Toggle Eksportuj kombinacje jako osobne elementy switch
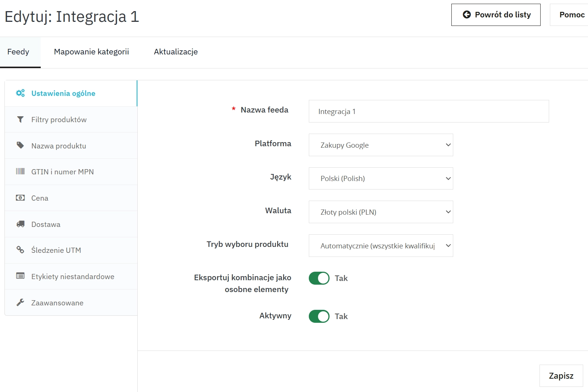The width and height of the screenshot is (588, 392). tap(319, 278)
